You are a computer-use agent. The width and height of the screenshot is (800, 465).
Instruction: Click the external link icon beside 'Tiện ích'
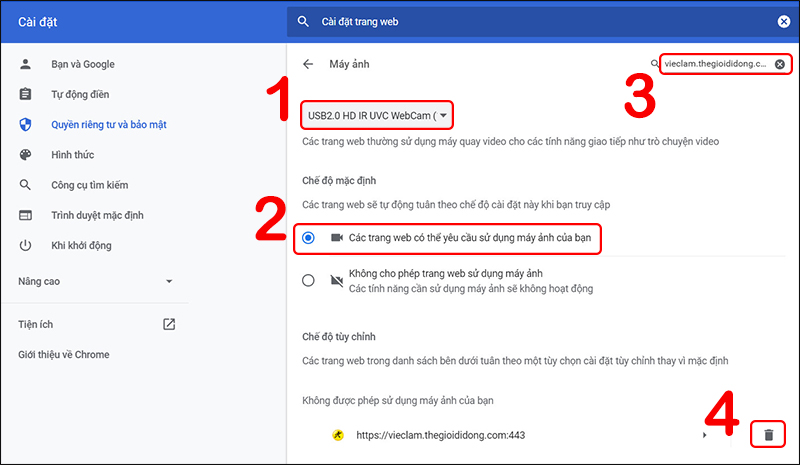point(169,324)
